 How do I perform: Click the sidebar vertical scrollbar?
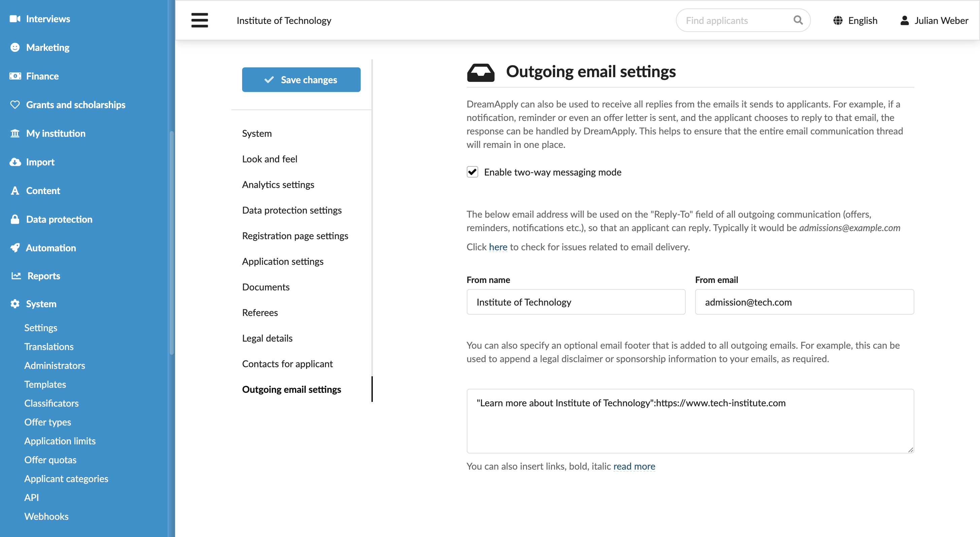pyautogui.click(x=171, y=243)
